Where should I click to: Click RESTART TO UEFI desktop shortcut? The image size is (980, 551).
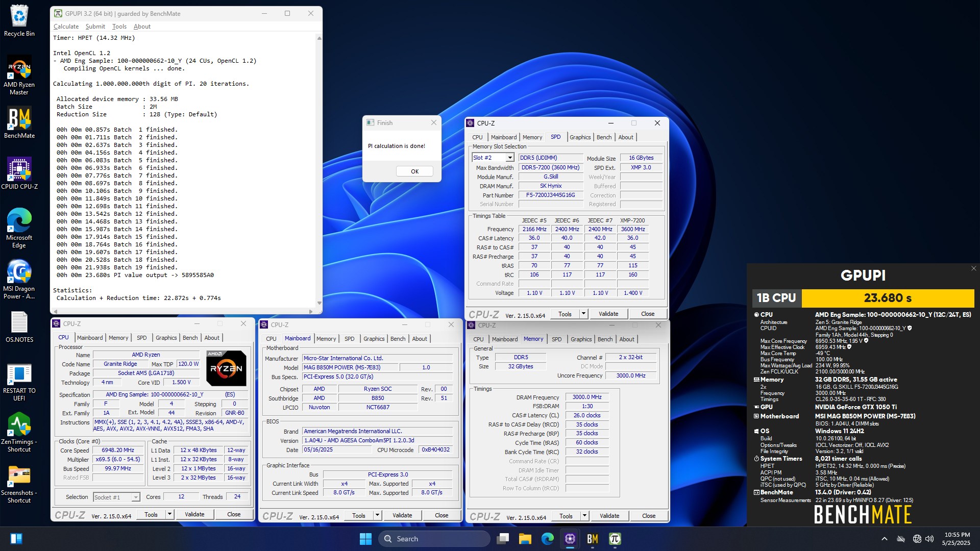pyautogui.click(x=19, y=381)
